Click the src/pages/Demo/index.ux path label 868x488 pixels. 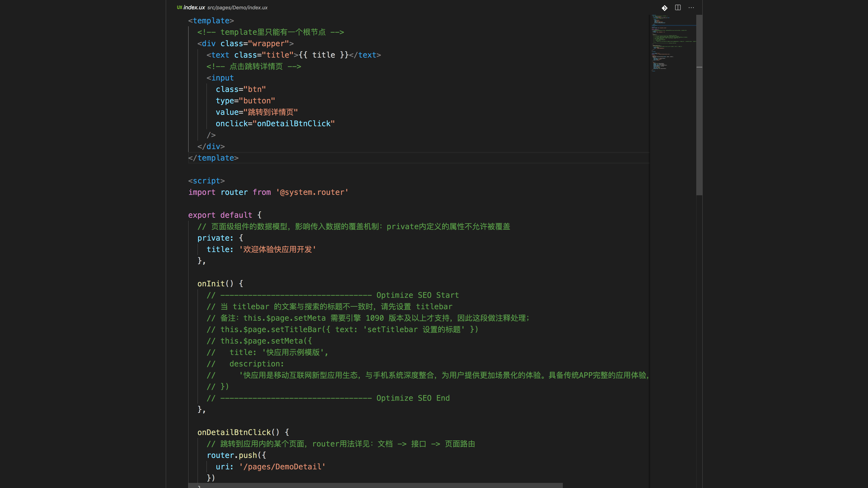tap(237, 7)
